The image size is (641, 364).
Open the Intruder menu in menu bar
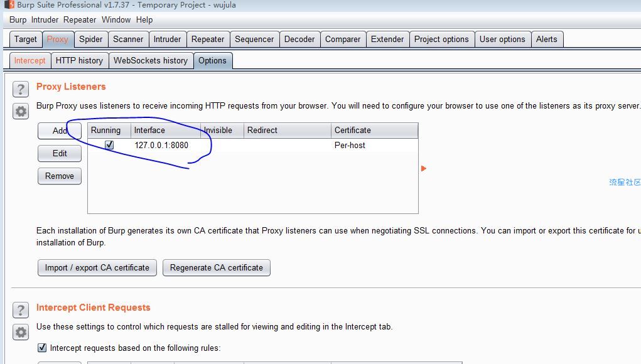[45, 19]
